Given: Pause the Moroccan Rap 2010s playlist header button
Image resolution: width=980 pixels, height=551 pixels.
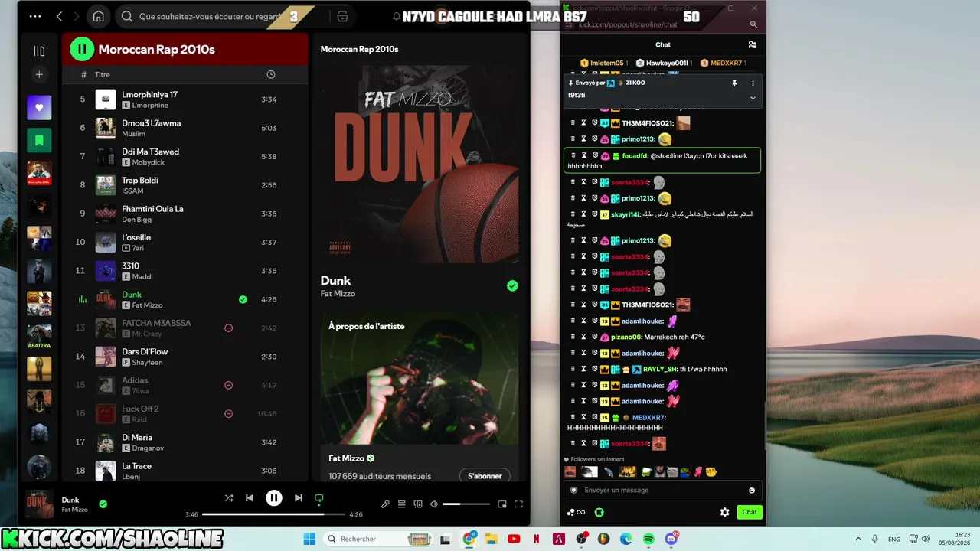Looking at the screenshot, I should click(82, 49).
